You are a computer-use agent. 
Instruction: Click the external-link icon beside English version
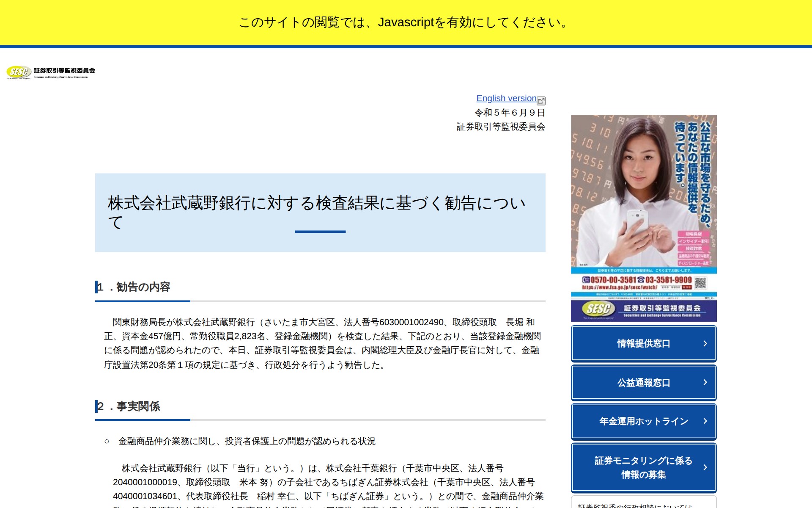[x=541, y=101]
